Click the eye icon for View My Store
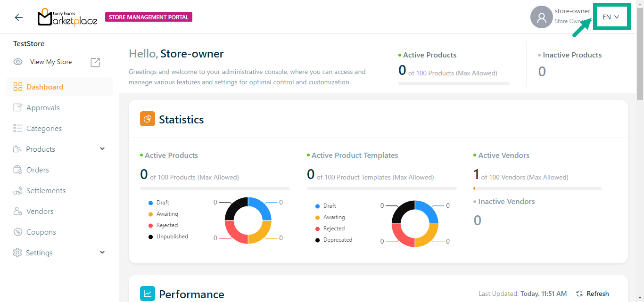 click(x=18, y=62)
